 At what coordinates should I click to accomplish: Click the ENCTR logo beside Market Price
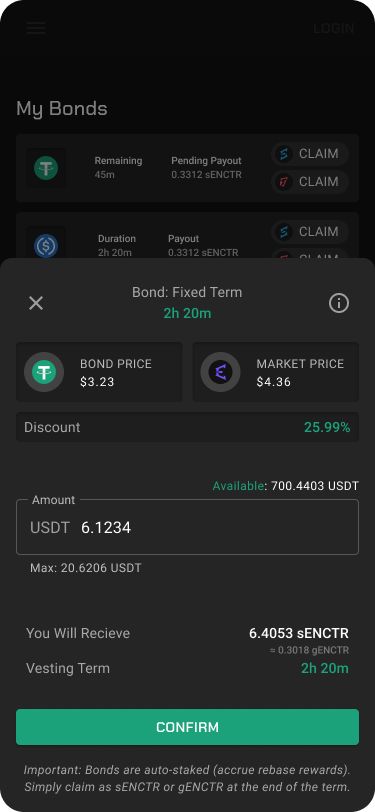(220, 372)
